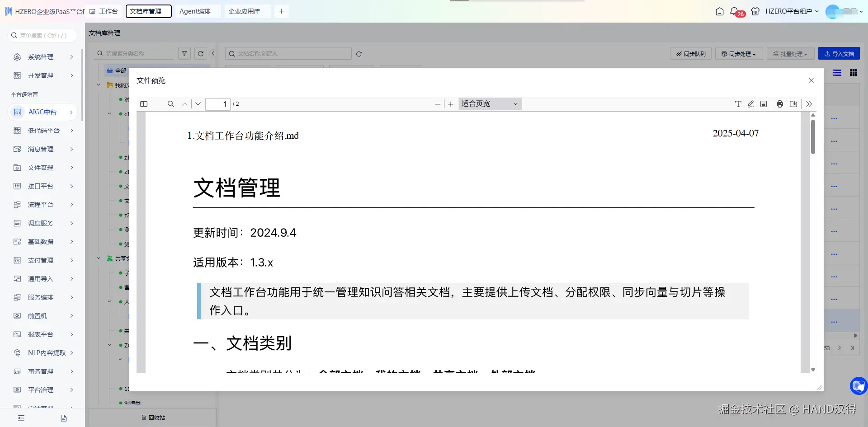
Task: Open find-in-document search in preview
Action: tap(170, 104)
